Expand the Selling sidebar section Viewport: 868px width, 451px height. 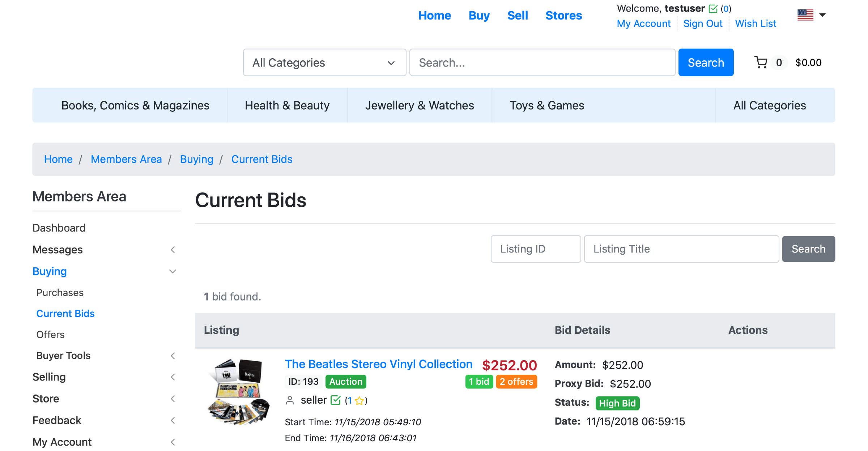pos(173,377)
